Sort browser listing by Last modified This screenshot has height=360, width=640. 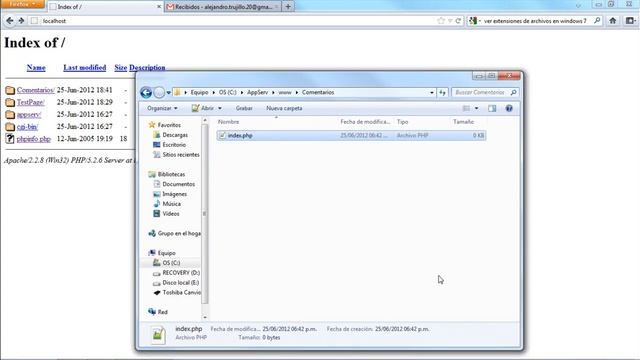[x=84, y=68]
